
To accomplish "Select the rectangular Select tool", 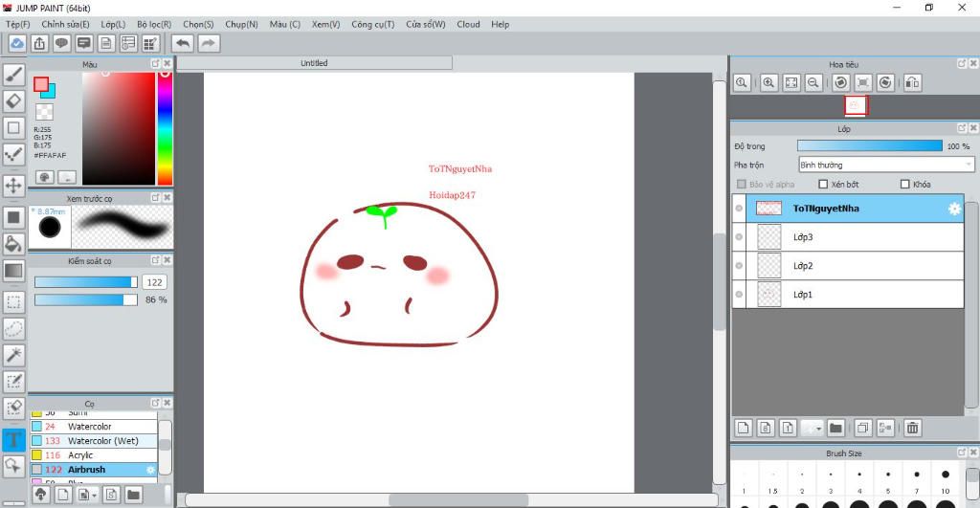I will (x=13, y=302).
